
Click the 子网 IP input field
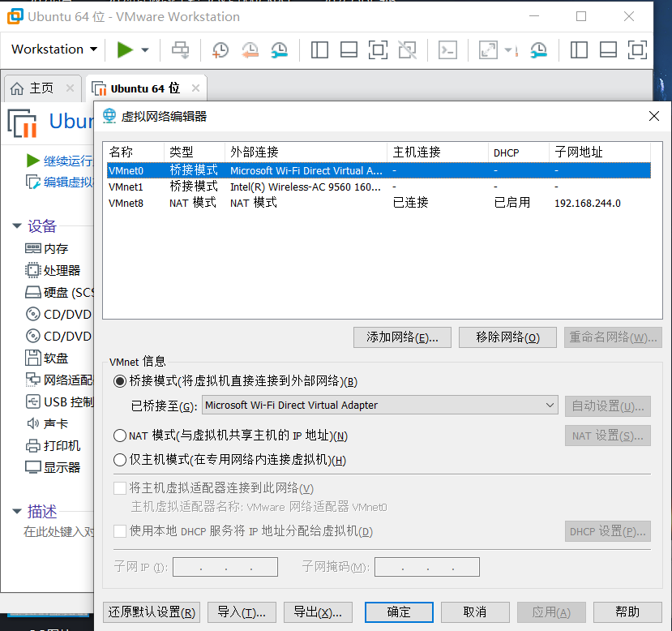tap(225, 567)
